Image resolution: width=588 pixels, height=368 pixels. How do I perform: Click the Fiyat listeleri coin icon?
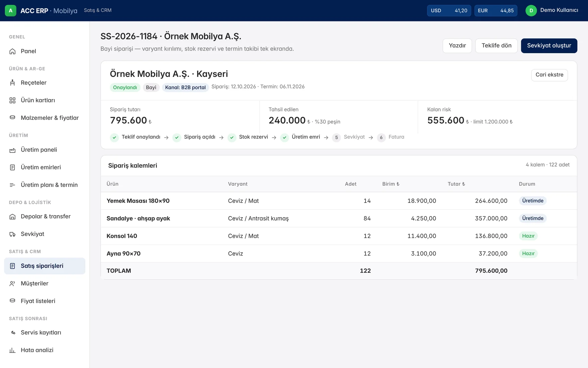[x=12, y=301]
